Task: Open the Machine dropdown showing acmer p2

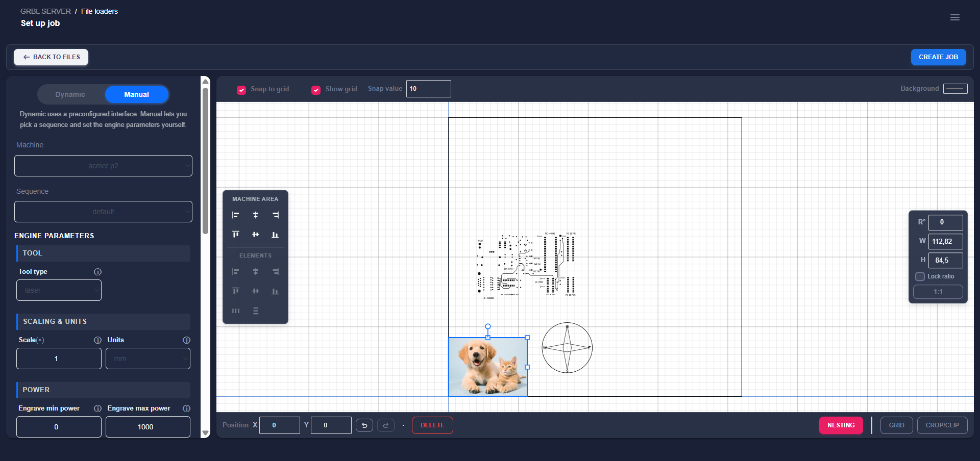Action: pos(103,166)
